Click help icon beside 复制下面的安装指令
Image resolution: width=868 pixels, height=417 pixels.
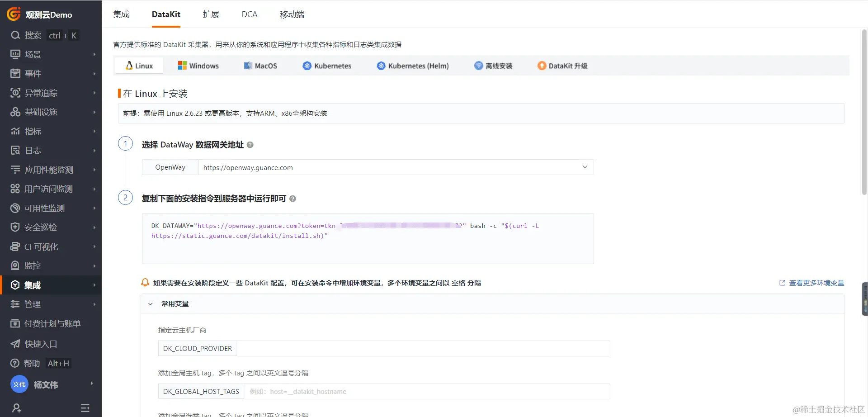[x=292, y=199]
